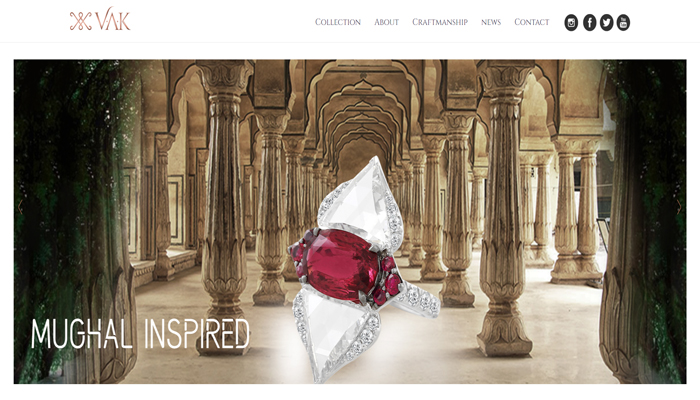
Task: Open the Instagram social icon
Action: (x=571, y=23)
